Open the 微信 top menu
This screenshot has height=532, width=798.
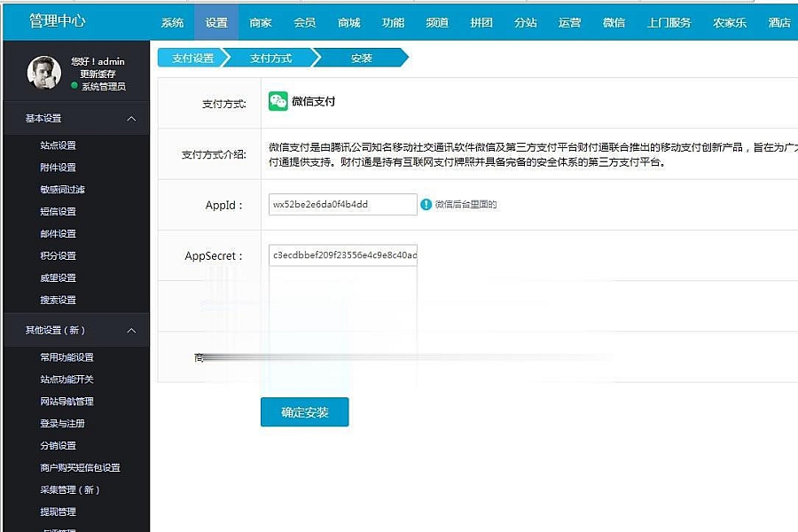pyautogui.click(x=614, y=22)
